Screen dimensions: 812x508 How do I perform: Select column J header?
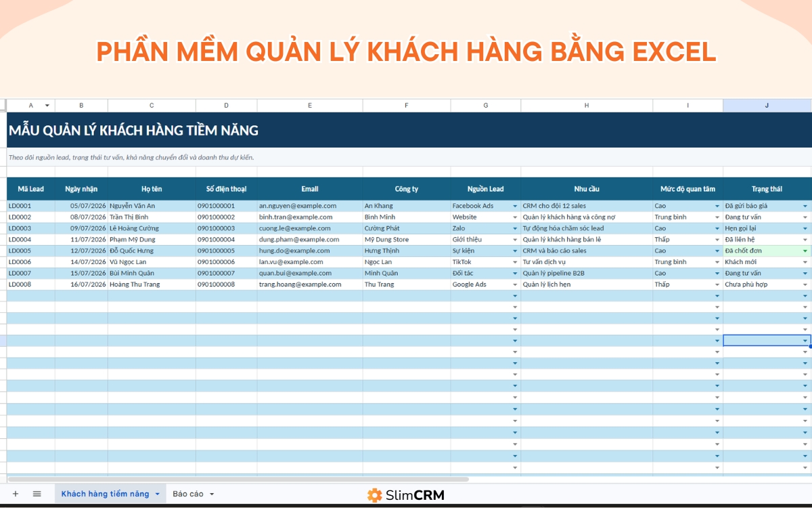pos(767,106)
